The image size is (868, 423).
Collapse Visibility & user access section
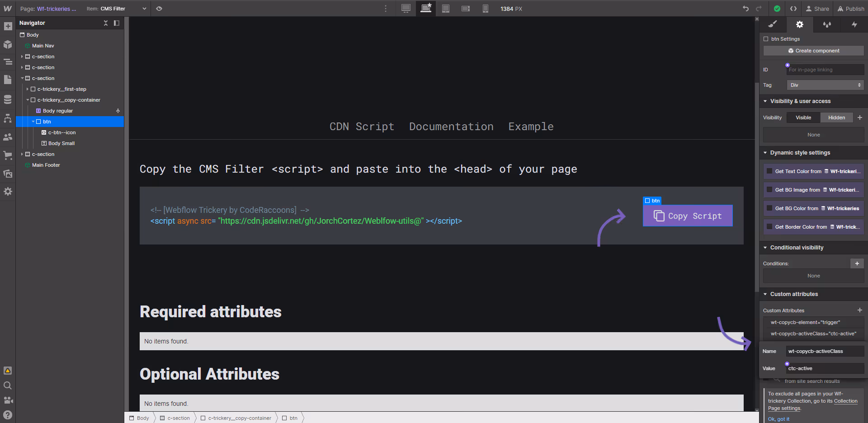(765, 101)
